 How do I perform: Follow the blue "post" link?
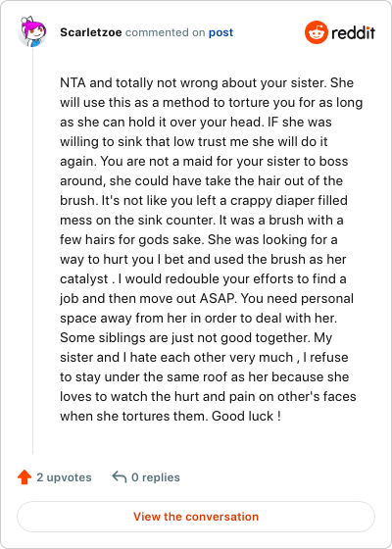pos(220,32)
